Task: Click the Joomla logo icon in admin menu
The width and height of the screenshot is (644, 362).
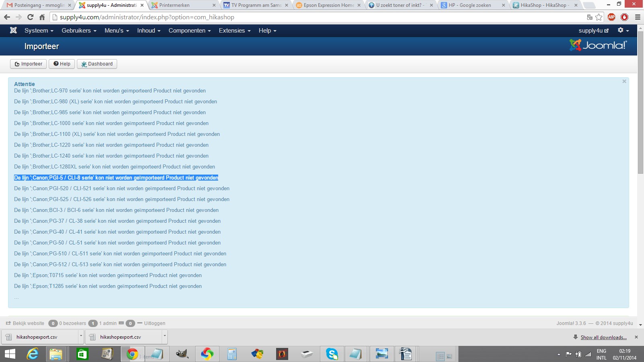Action: coord(13,31)
